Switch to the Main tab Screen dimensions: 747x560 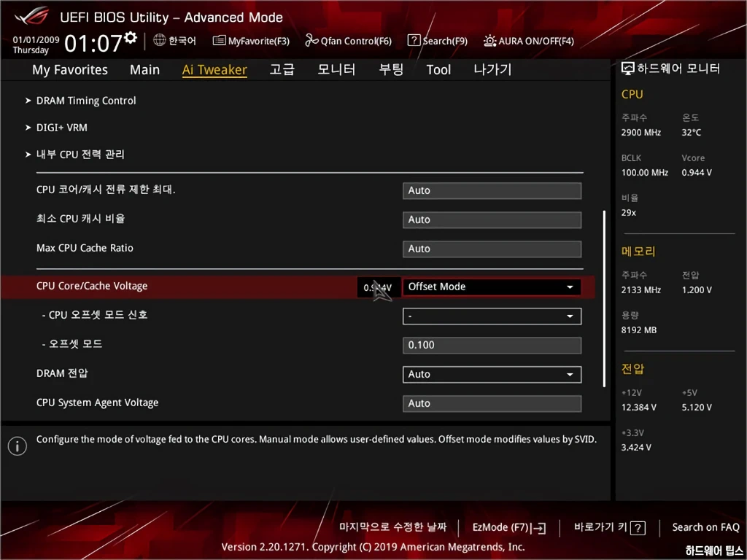click(x=145, y=69)
